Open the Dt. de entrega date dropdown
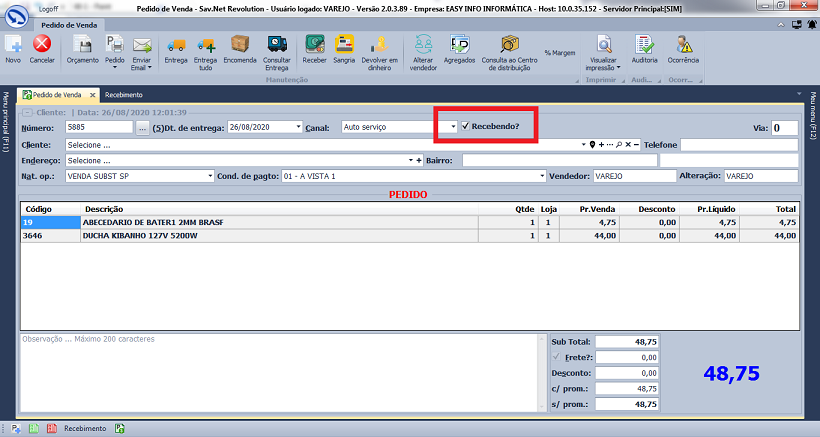The width and height of the screenshot is (820, 437). tap(298, 128)
